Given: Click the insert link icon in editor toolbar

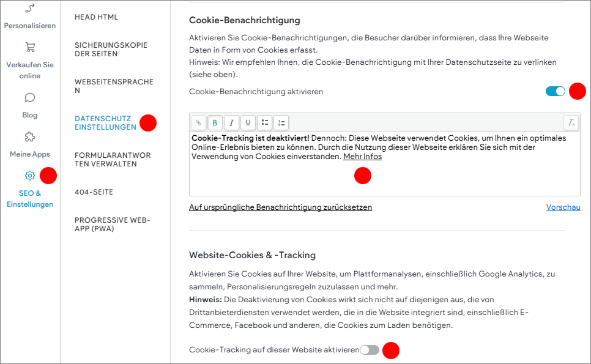Looking at the screenshot, I should (199, 122).
